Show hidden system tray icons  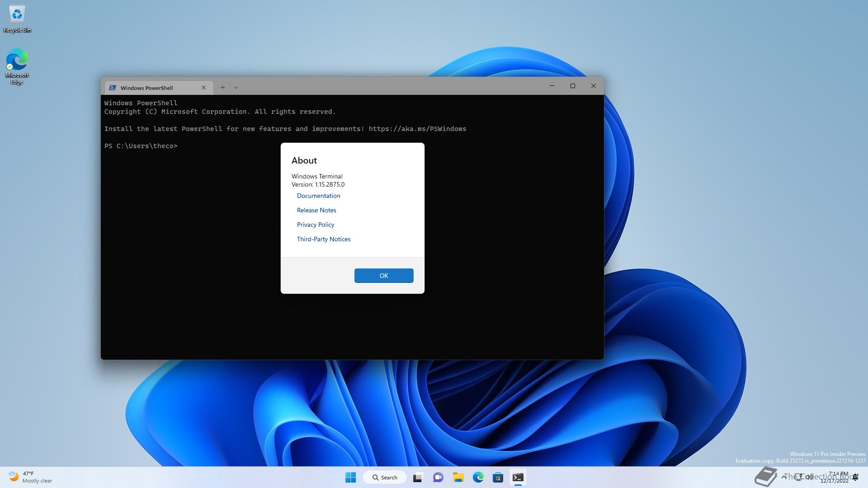784,477
